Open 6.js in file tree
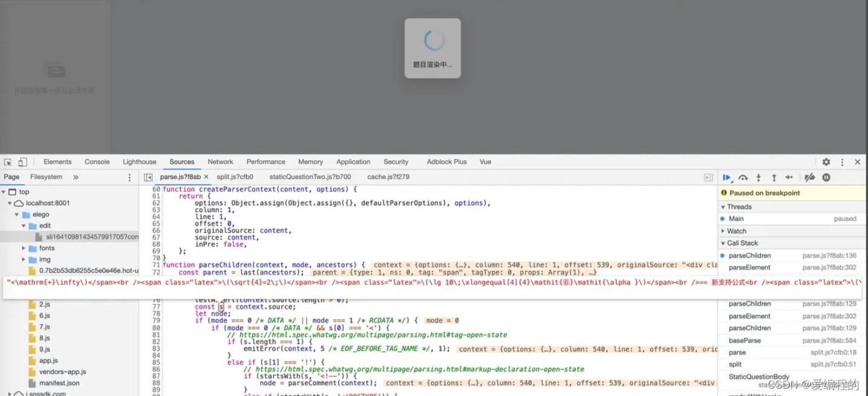868x396 pixels. click(x=45, y=316)
